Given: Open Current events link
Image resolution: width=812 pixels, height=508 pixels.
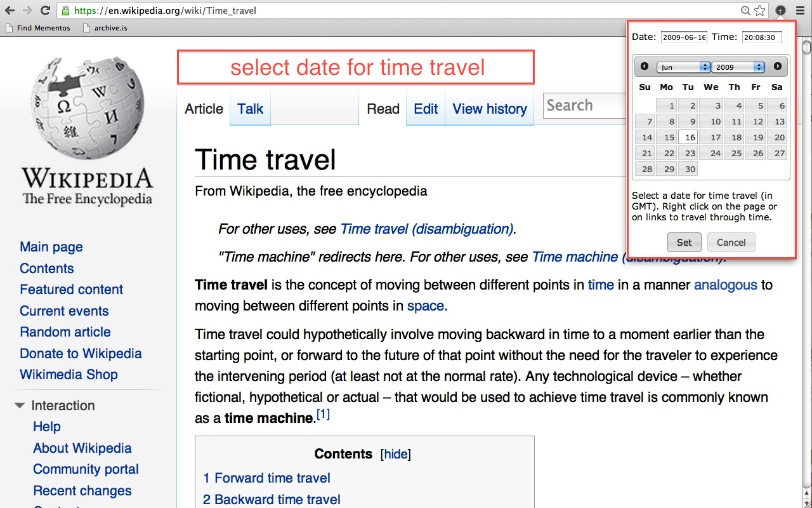Looking at the screenshot, I should tap(64, 311).
